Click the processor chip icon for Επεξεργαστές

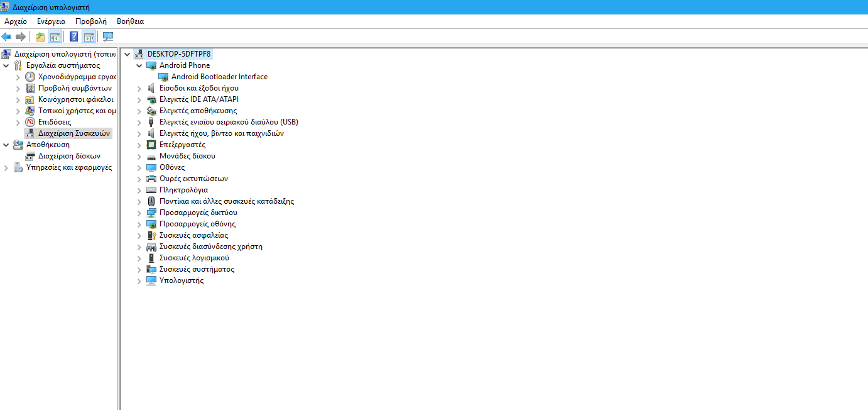151,145
